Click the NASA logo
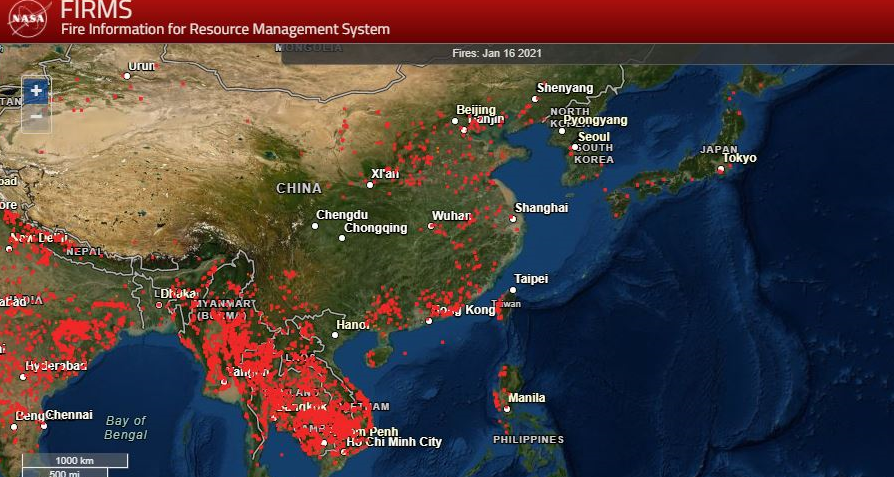Screen dimensions: 894x477 click(x=30, y=18)
